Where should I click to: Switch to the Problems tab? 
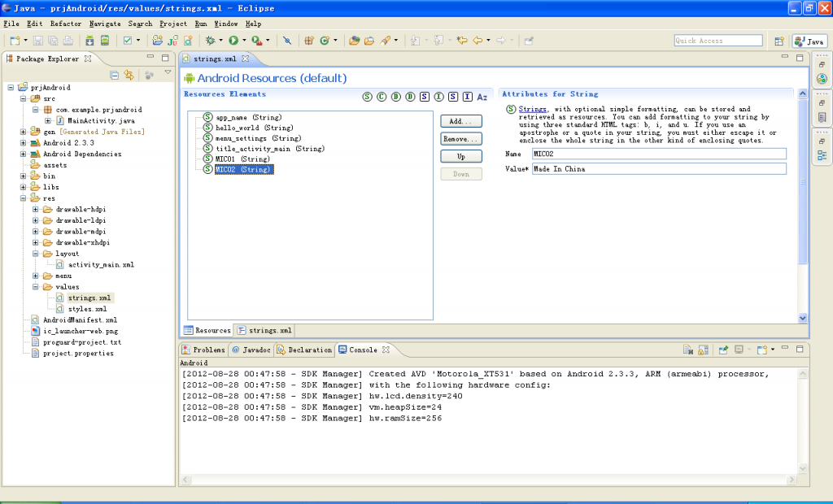coord(204,350)
